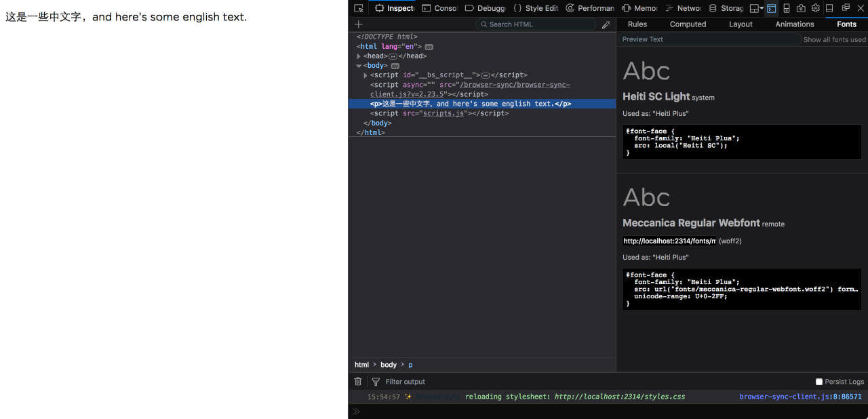Open DevTools settings with the gear icon

[815, 8]
